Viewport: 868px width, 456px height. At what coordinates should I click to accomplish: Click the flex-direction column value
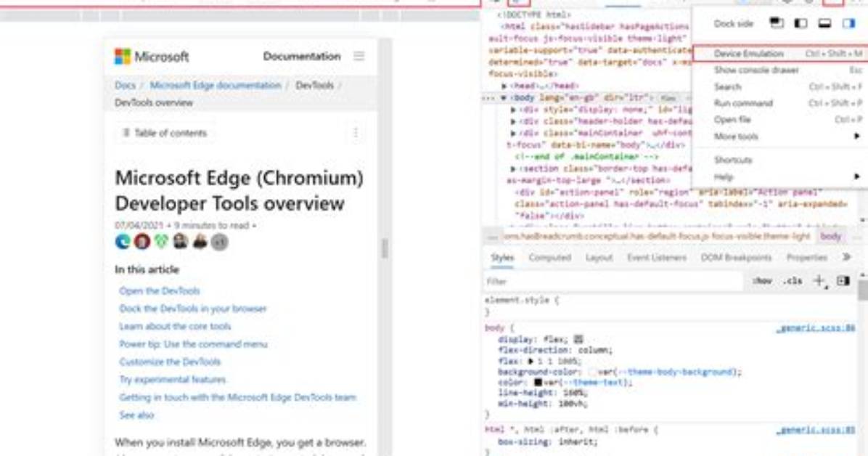coord(594,350)
